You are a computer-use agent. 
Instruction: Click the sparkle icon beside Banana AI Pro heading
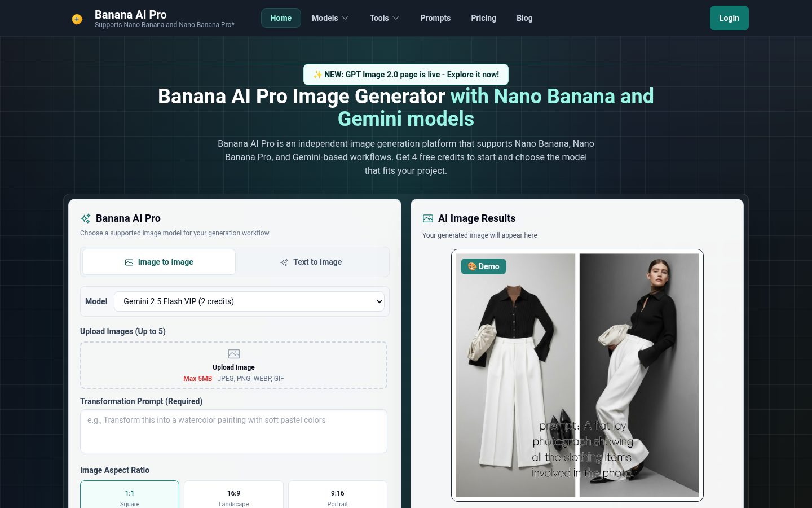[x=86, y=218]
